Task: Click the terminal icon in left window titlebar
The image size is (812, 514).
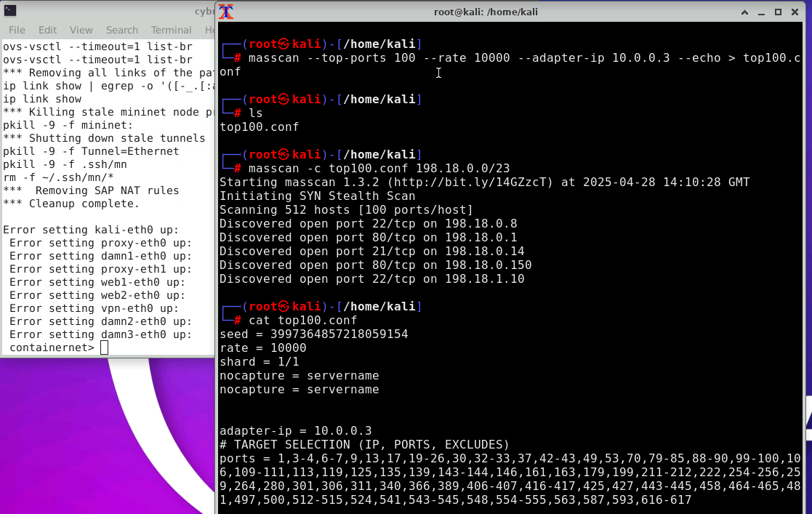Action: (9, 11)
